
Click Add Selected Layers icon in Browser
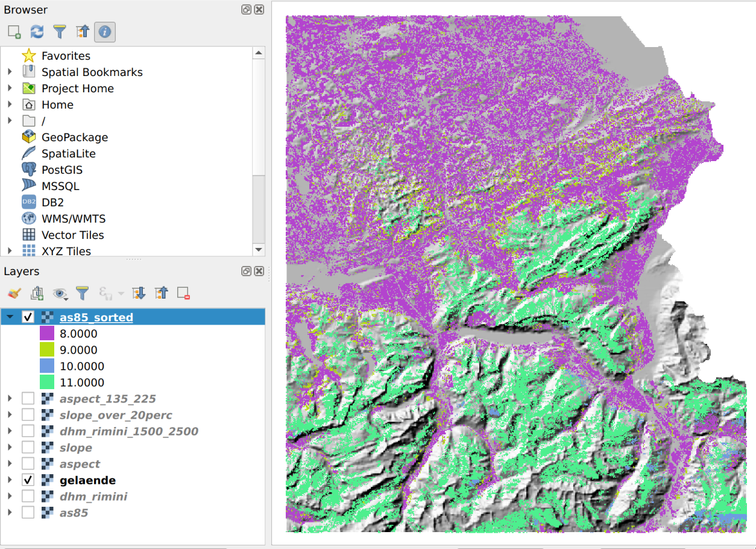click(x=14, y=32)
